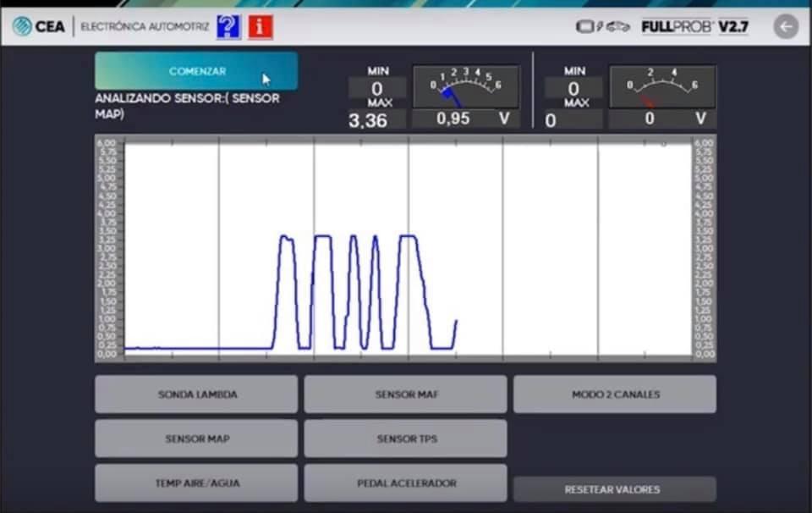Click the first channel voltmeter gauge
Viewport: 812px width, 513px height.
465,86
